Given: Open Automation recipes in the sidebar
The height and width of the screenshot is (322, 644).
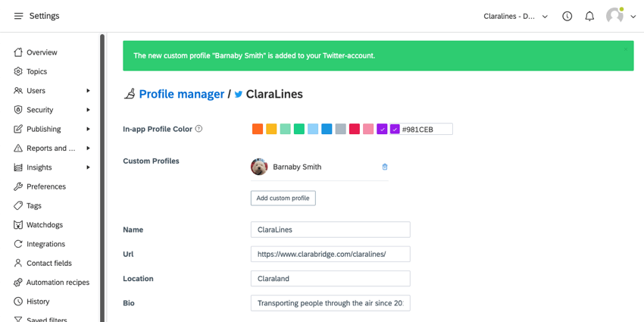Looking at the screenshot, I should pos(58,283).
